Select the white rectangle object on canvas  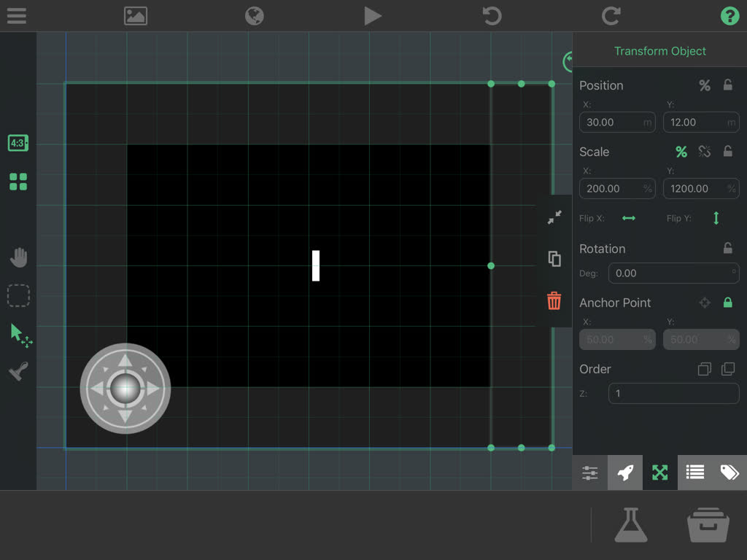[316, 265]
